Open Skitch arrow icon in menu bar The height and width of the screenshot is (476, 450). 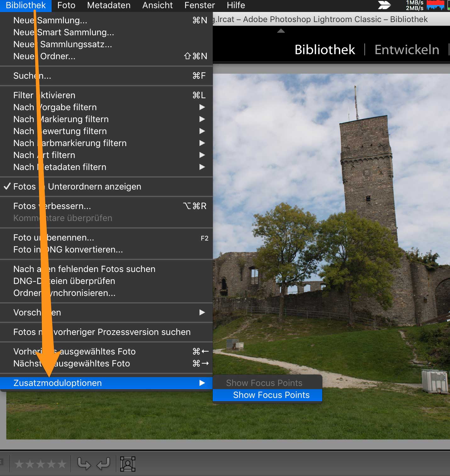pyautogui.click(x=384, y=5)
